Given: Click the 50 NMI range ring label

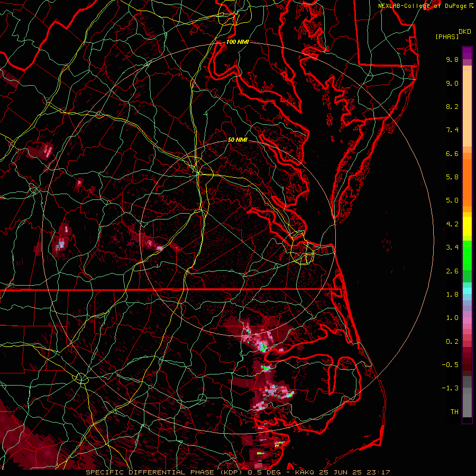Looking at the screenshot, I should point(237,140).
